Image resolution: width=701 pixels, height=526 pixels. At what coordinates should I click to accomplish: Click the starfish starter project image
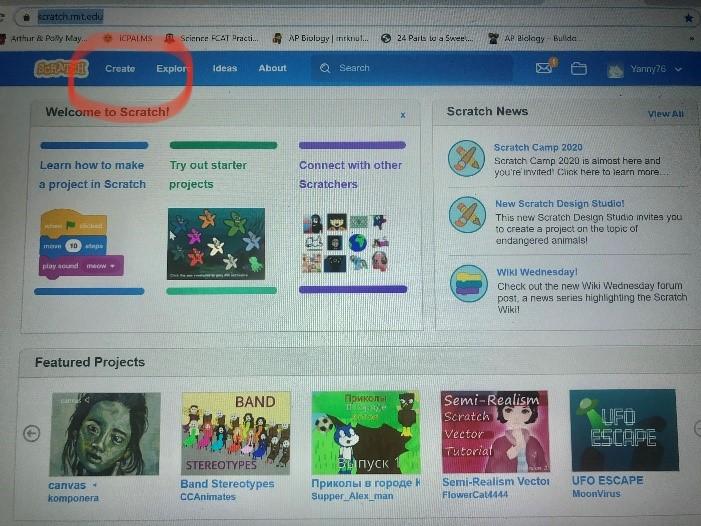(216, 244)
